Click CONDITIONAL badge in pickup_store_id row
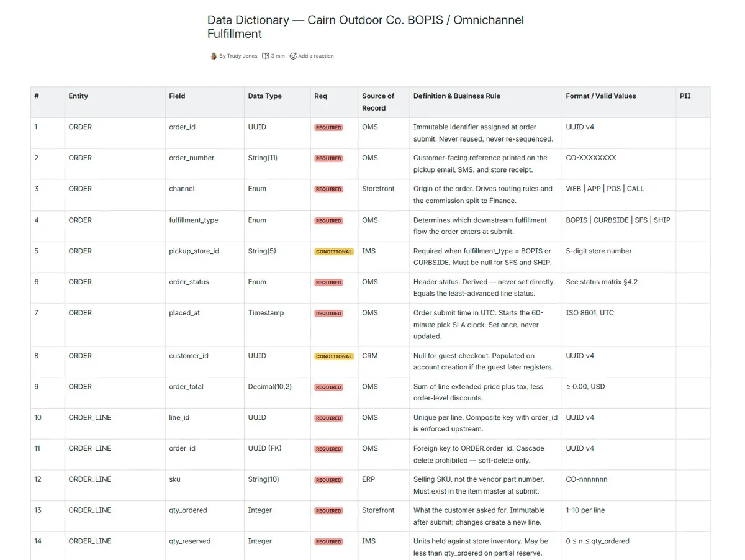 coord(334,251)
